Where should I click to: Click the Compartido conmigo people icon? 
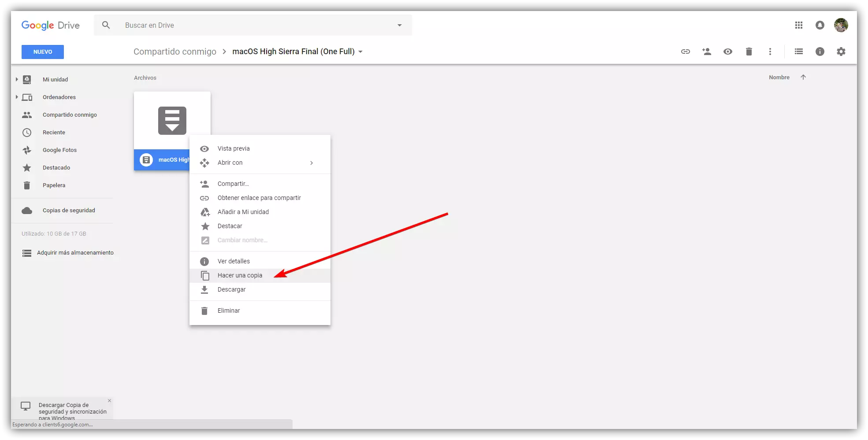27,115
